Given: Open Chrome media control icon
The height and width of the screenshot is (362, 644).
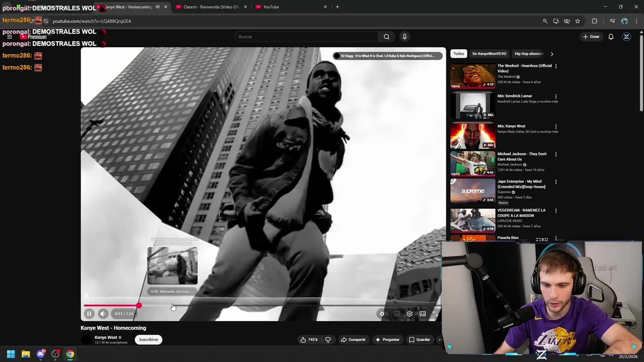Looking at the screenshot, I should tap(612, 21).
